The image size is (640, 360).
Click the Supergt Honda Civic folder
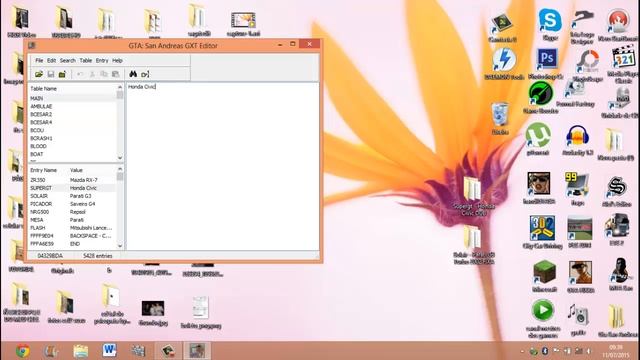tap(473, 196)
